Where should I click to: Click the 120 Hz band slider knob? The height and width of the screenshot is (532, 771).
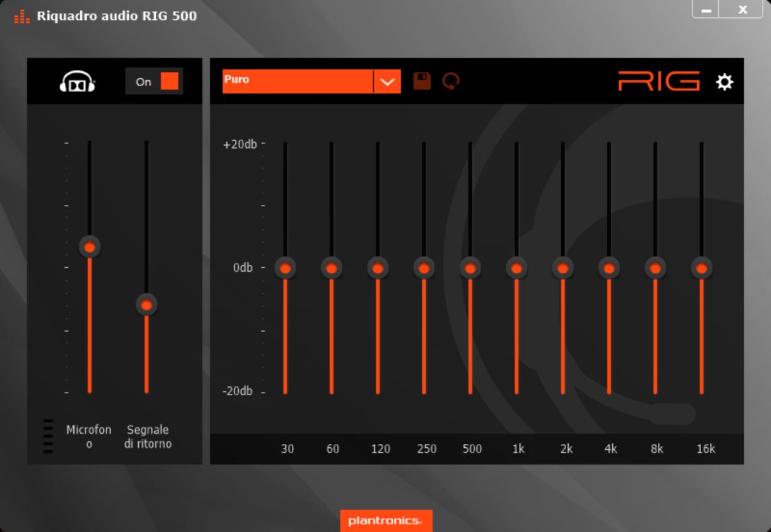[378, 268]
